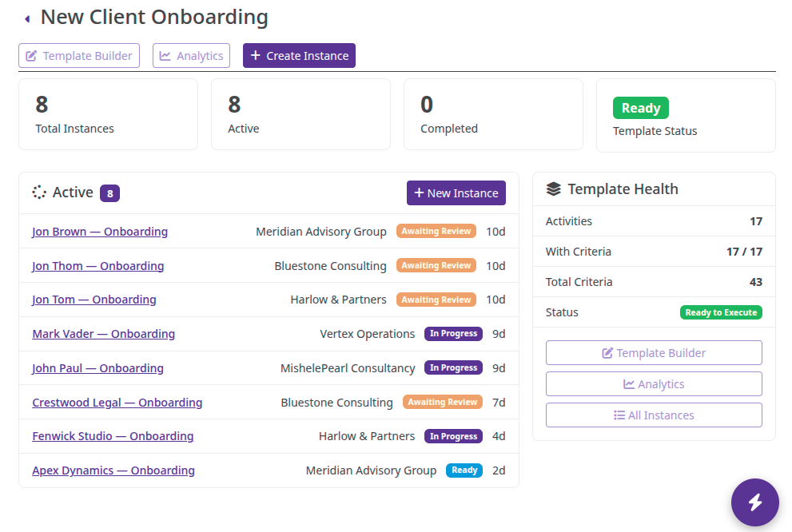Collapse the page using the back chevron
Image resolution: width=792 pixels, height=532 pixels.
[x=27, y=16]
